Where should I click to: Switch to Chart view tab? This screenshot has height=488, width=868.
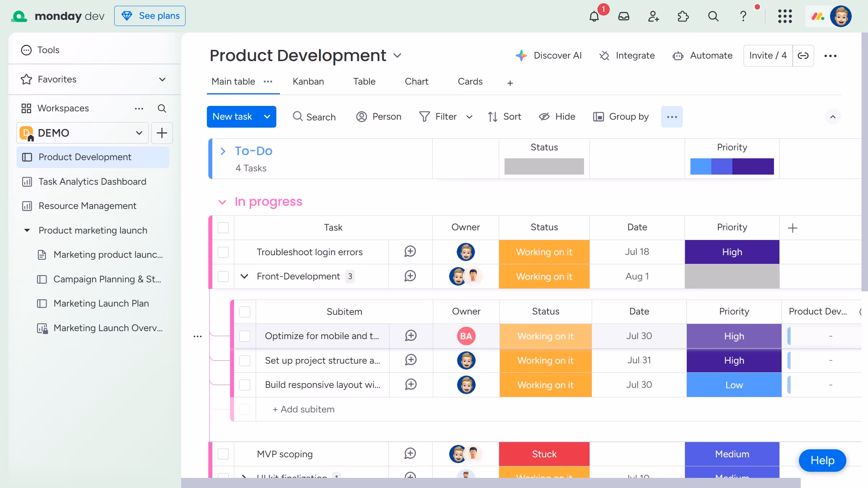point(416,82)
